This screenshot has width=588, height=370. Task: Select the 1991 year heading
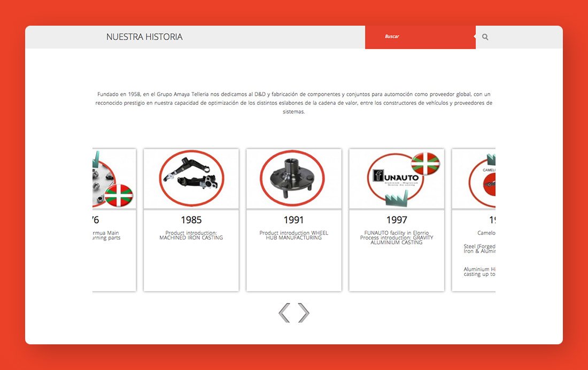293,220
